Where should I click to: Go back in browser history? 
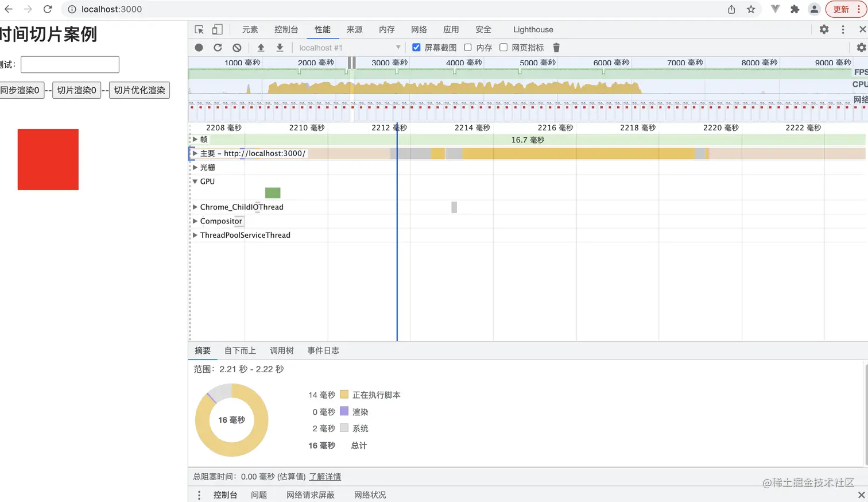click(x=9, y=9)
